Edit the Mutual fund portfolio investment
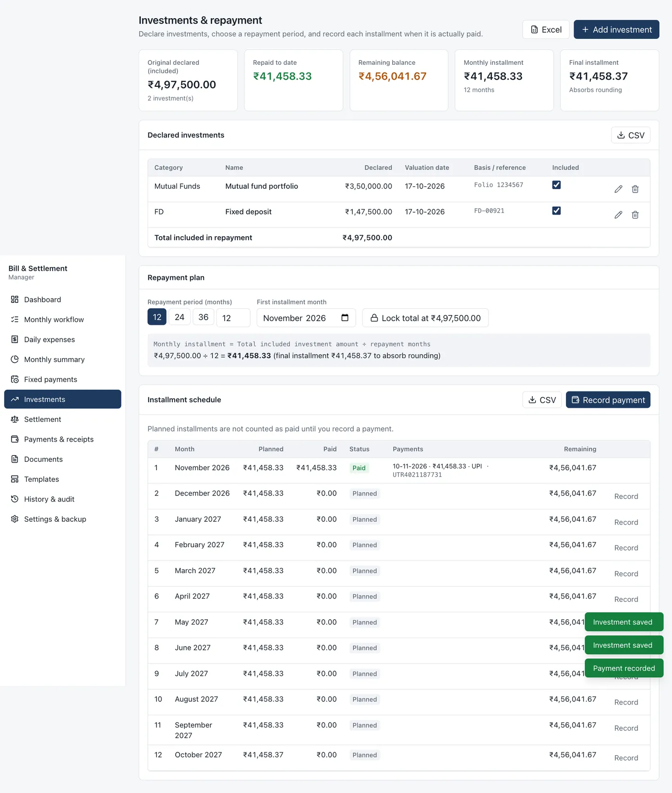The height and width of the screenshot is (793, 672). [x=618, y=189]
